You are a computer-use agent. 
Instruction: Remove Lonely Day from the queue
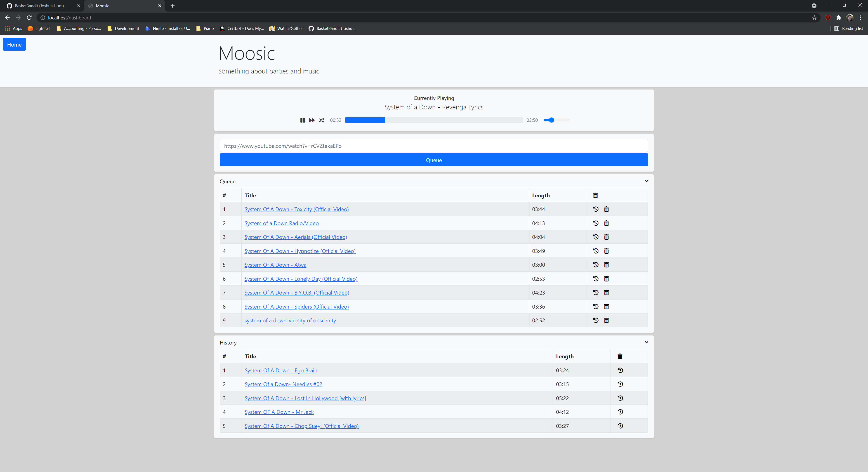(606, 279)
